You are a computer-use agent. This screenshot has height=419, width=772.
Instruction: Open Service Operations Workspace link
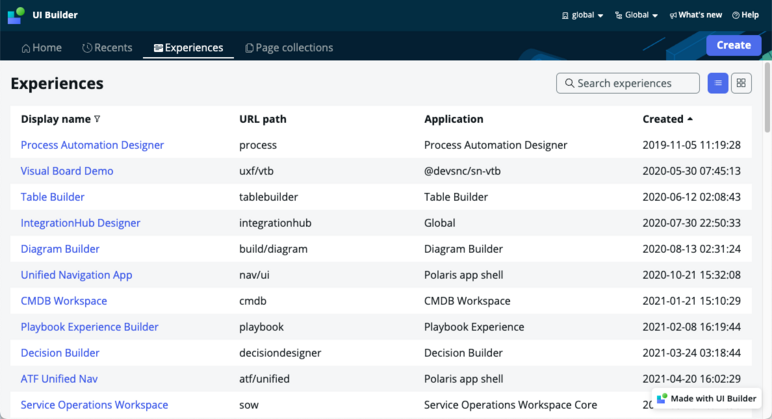[94, 405]
